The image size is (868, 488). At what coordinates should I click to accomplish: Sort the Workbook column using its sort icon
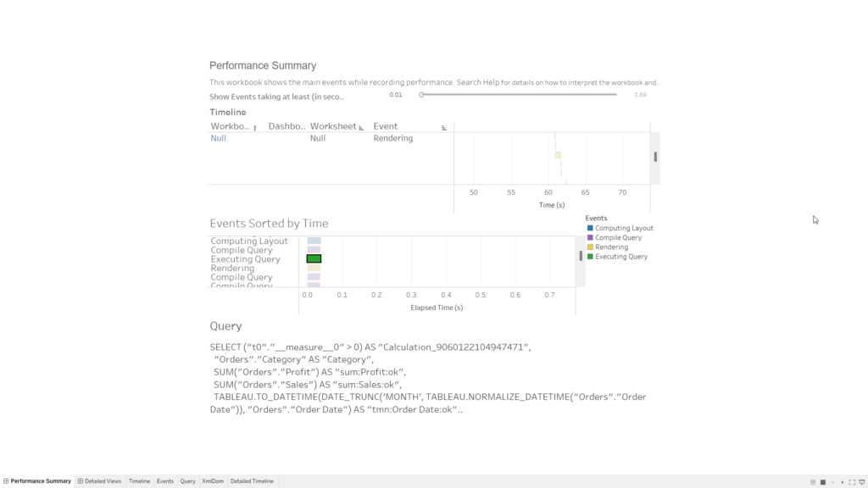[x=255, y=126]
